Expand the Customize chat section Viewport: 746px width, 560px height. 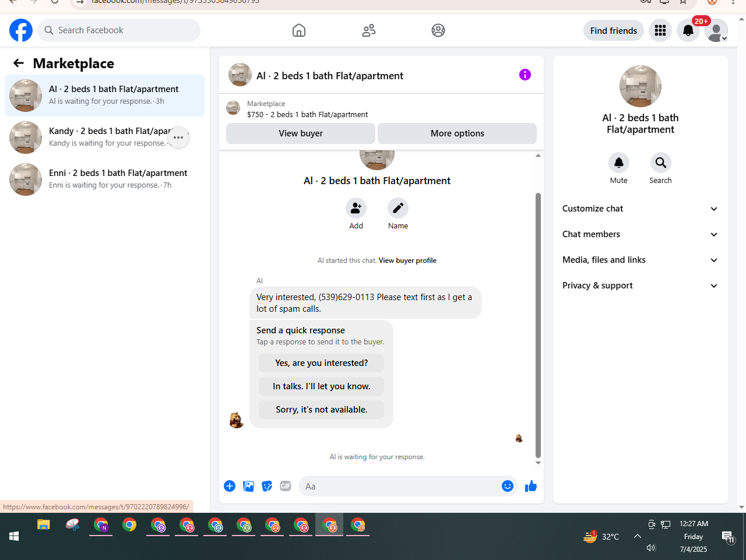pos(640,209)
